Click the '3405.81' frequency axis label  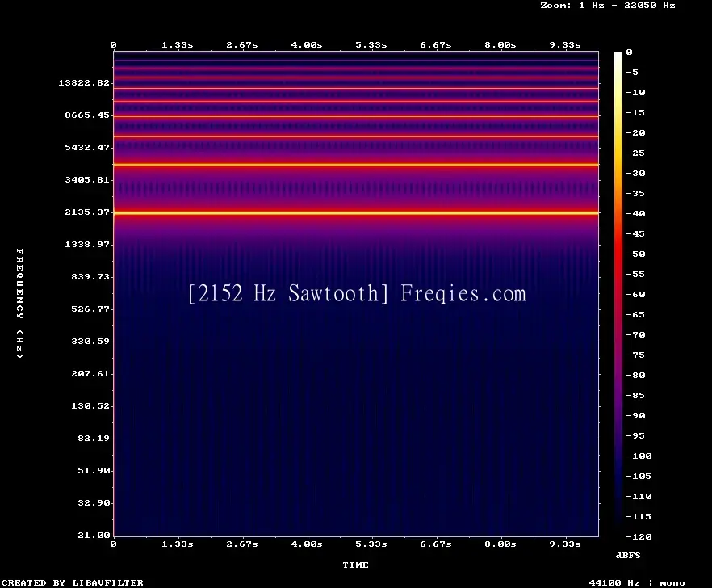pyautogui.click(x=87, y=179)
